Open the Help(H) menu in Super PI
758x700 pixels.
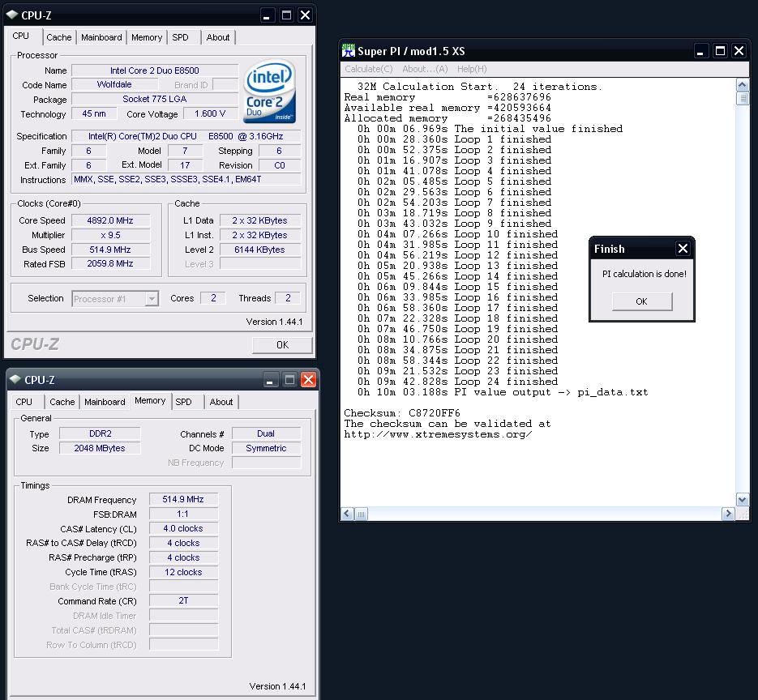coord(472,69)
